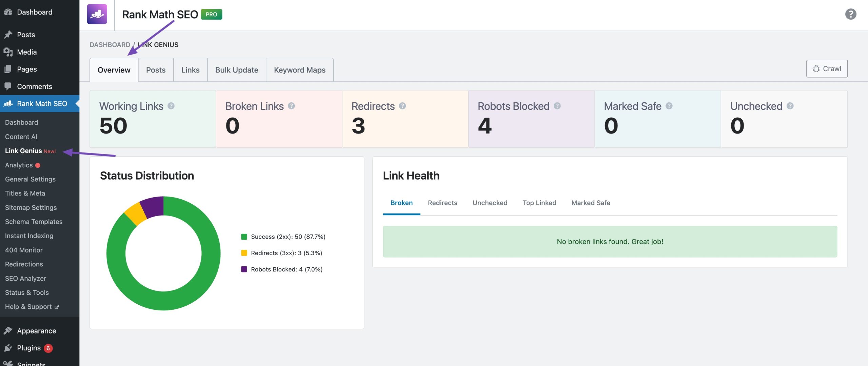Select the Redirects tab in Link Health
The width and height of the screenshot is (868, 366).
(x=442, y=203)
